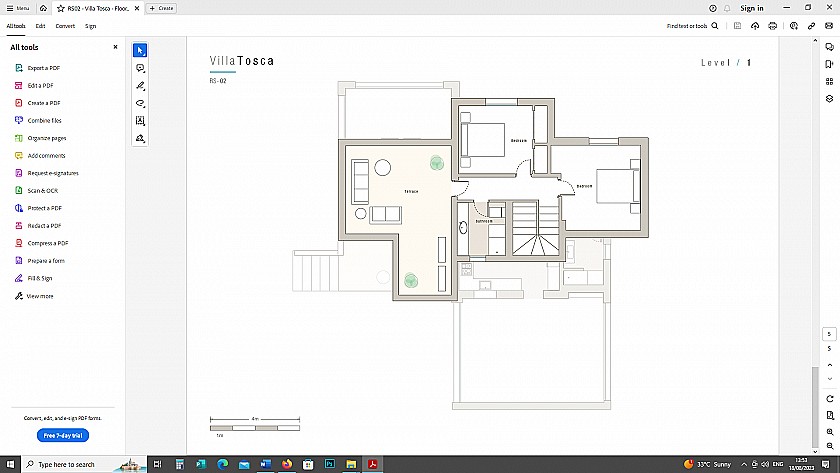This screenshot has width=840, height=473.
Task: Click the zoom in magnifier
Action: point(830,432)
